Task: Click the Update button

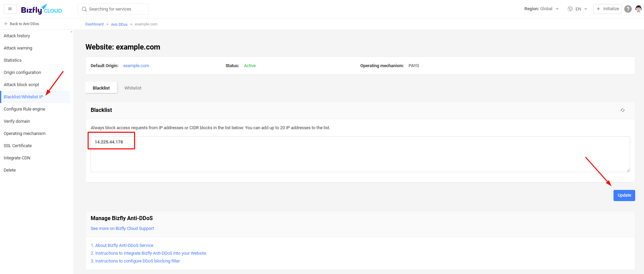Action: point(624,195)
